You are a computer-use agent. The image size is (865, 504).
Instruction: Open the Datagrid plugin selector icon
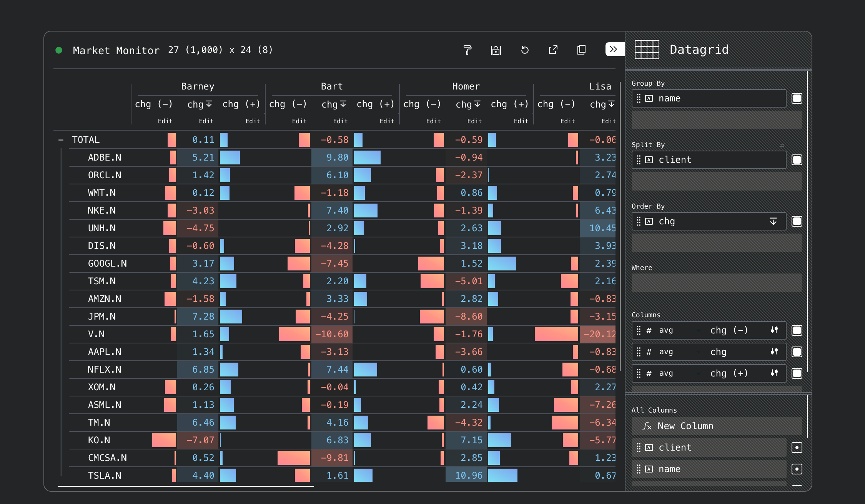click(647, 50)
